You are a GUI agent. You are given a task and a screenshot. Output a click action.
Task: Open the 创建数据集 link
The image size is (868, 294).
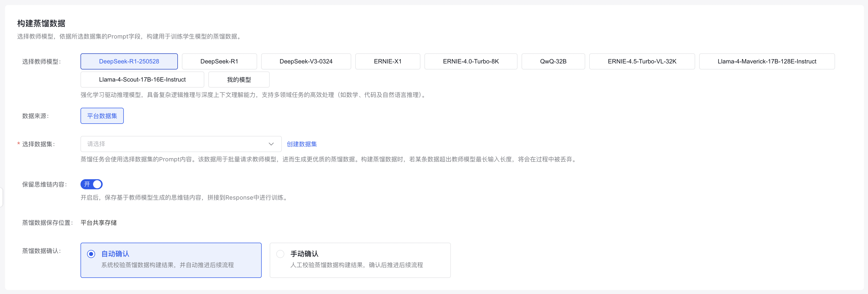tap(302, 144)
